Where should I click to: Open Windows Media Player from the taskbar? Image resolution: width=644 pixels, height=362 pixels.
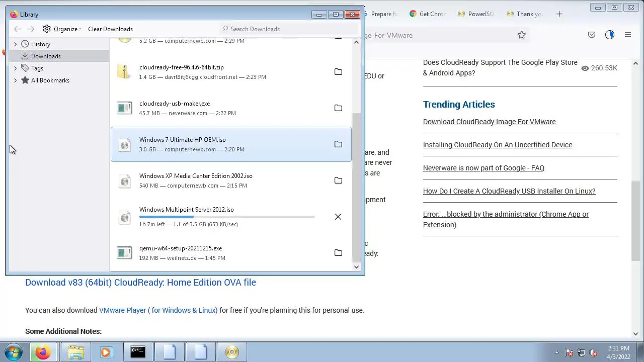point(106,352)
